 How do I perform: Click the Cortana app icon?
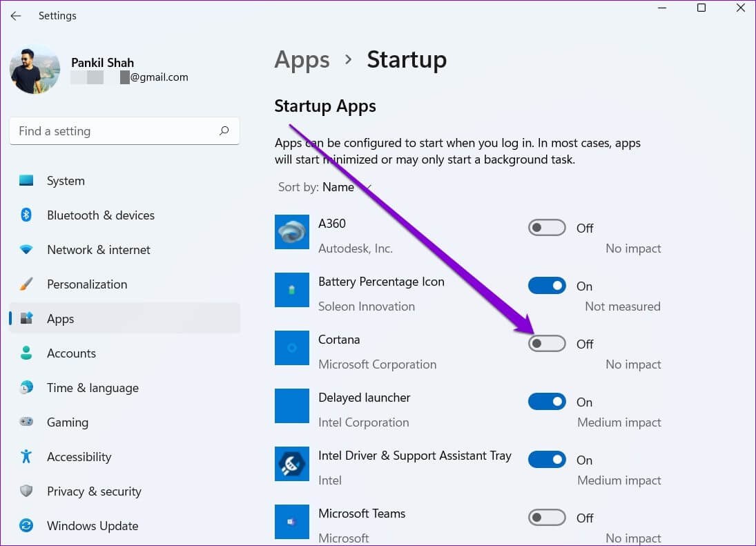[x=291, y=347]
